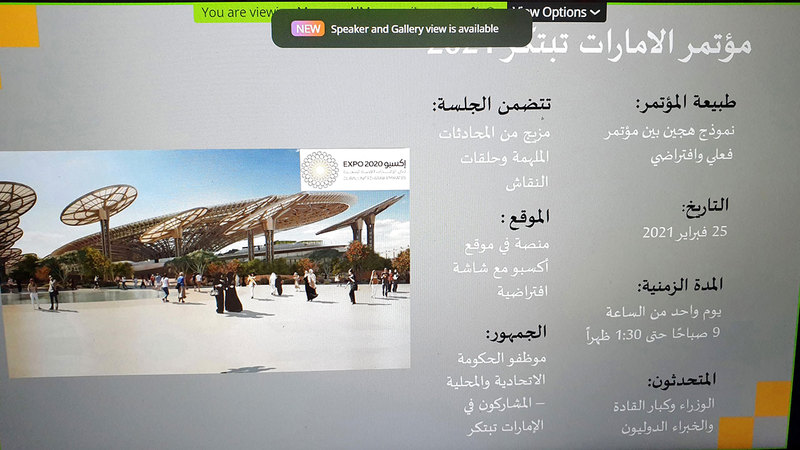Select the "المتحدثون" heading
The image size is (800, 450).
(x=682, y=380)
